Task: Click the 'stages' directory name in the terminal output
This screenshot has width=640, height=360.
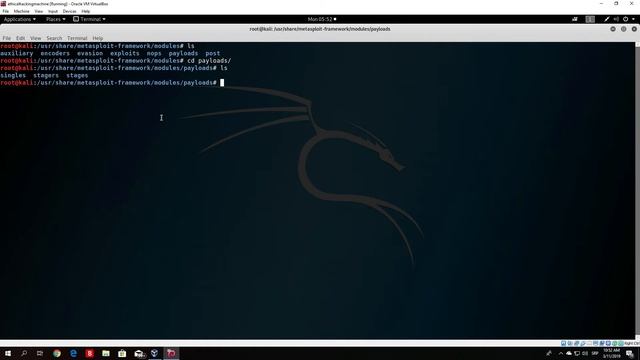Action: tap(77, 76)
